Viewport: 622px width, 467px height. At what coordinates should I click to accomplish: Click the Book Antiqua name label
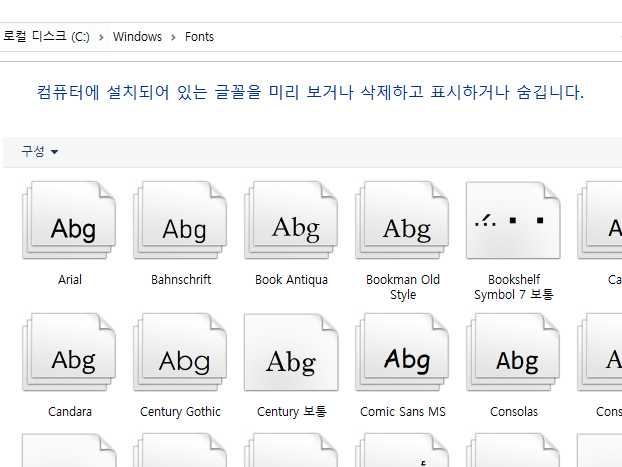tap(292, 280)
